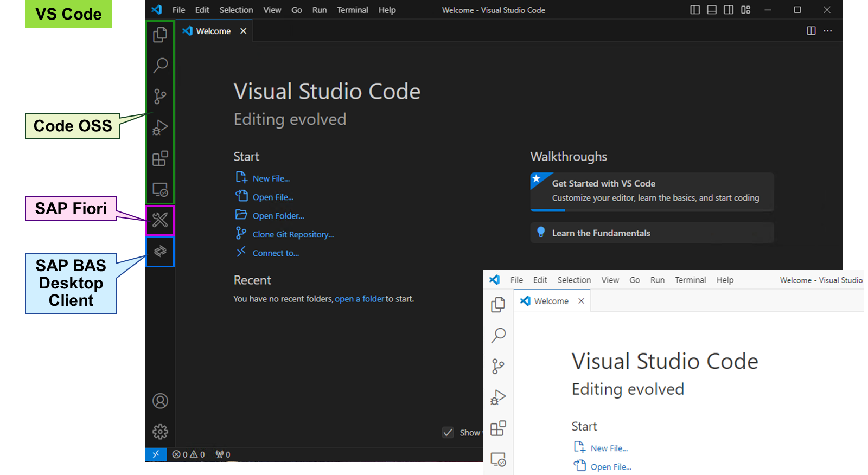Image resolution: width=868 pixels, height=475 pixels.
Task: Close Welcome tab in light window
Action: (x=581, y=301)
